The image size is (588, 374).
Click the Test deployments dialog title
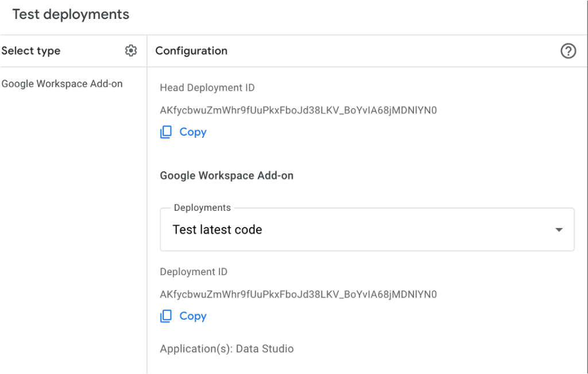pyautogui.click(x=71, y=14)
